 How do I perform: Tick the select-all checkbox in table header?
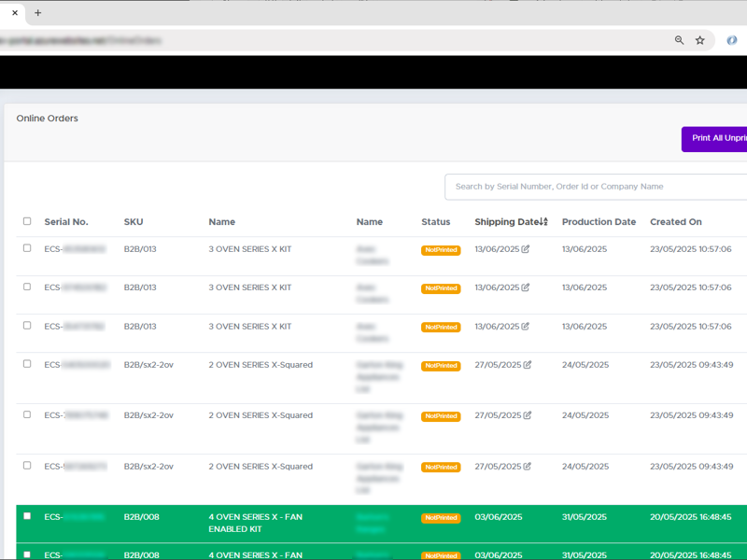coord(27,221)
